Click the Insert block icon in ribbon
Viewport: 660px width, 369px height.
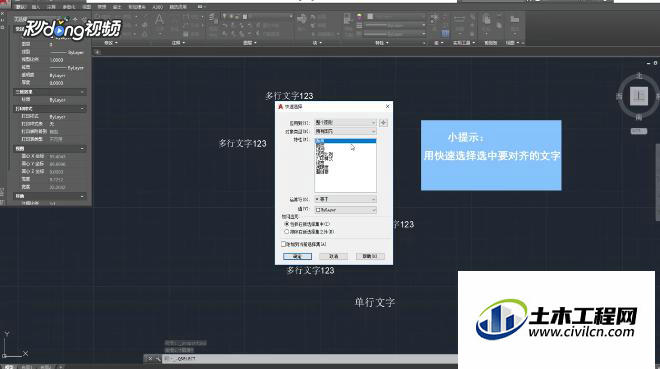pos(301,19)
